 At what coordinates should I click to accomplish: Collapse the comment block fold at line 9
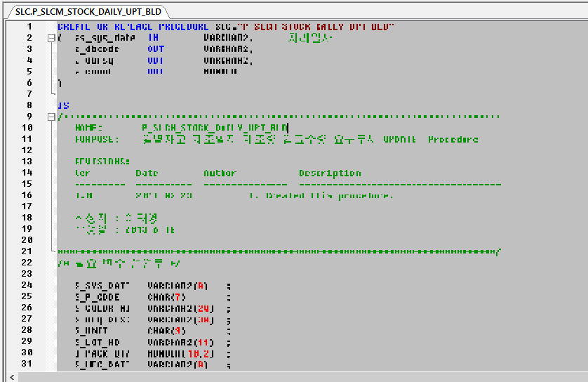(51, 117)
